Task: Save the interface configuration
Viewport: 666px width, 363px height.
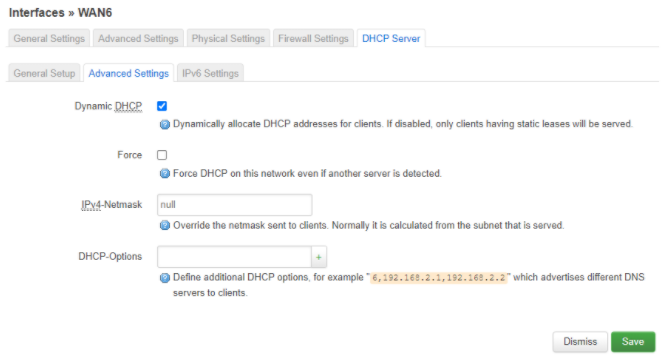Action: point(633,342)
